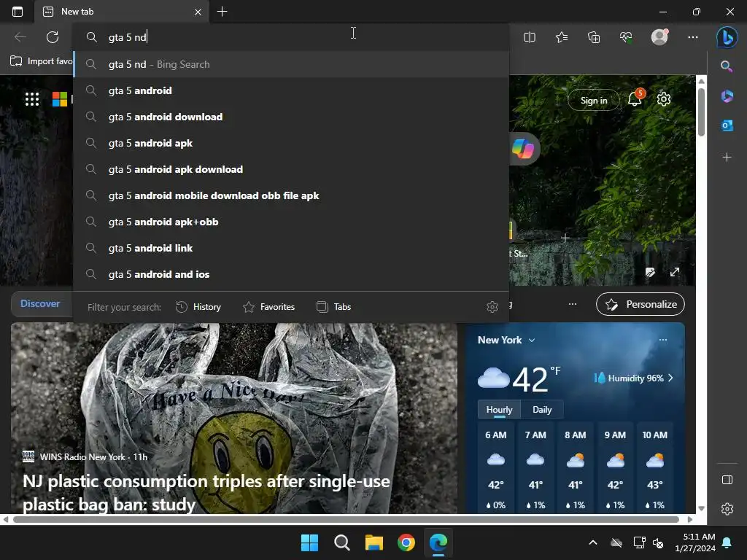Open Google Chrome from taskbar
747x560 pixels.
coord(406,542)
